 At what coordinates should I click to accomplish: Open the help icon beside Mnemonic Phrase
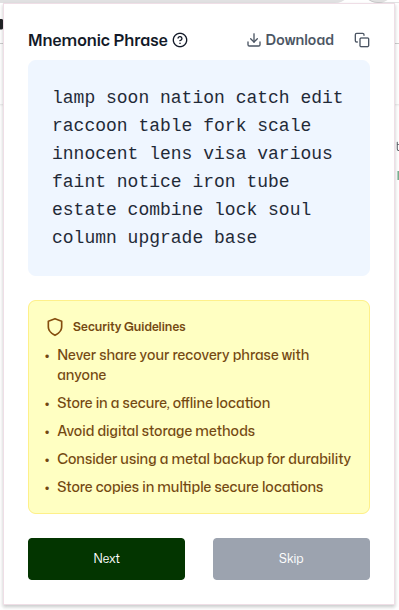(x=180, y=40)
